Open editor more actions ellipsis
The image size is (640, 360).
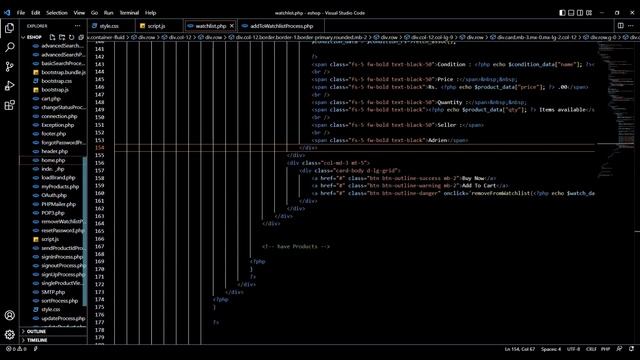[631, 25]
